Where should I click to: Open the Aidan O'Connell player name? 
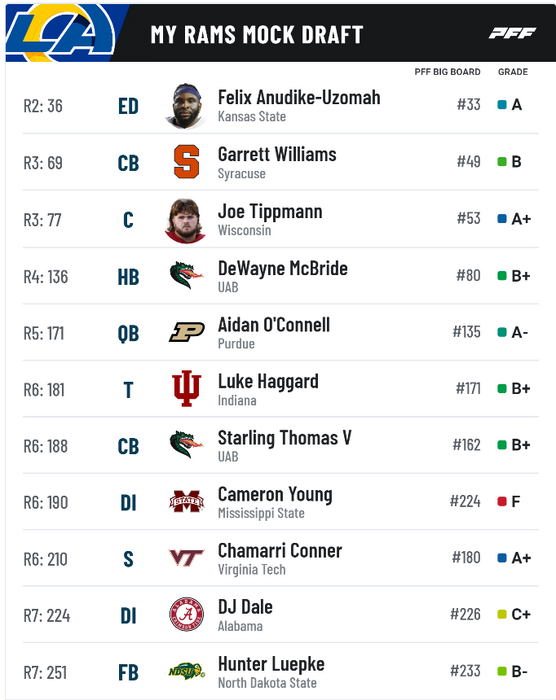(x=274, y=325)
